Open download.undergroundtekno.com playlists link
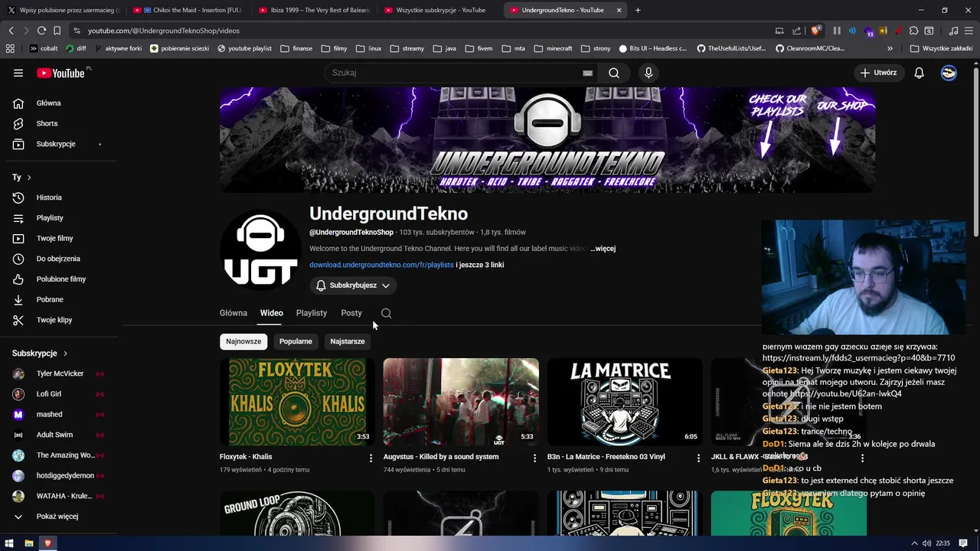Viewport: 980px width, 551px height. coord(381,265)
